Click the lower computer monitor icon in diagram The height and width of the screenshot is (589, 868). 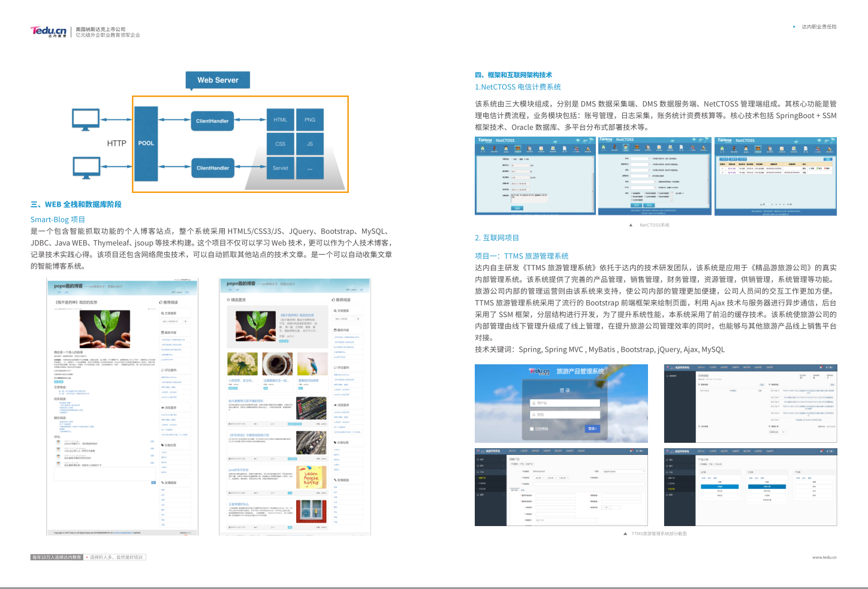[x=85, y=167]
